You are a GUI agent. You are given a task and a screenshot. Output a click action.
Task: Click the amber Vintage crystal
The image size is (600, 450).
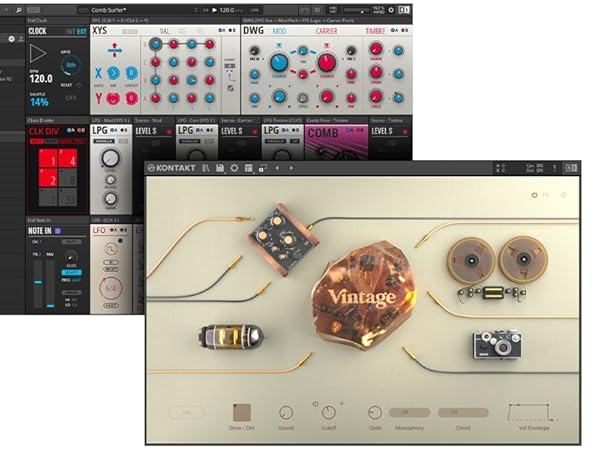coord(363,295)
